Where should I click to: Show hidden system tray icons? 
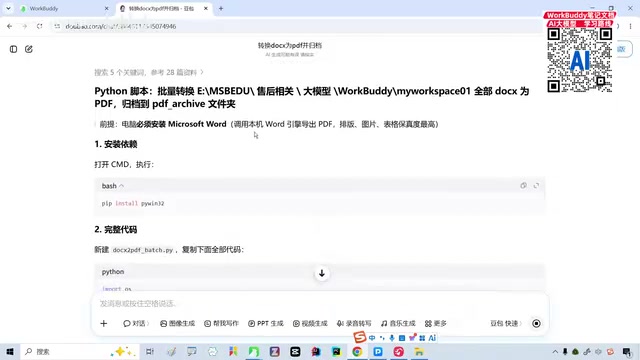[555, 352]
